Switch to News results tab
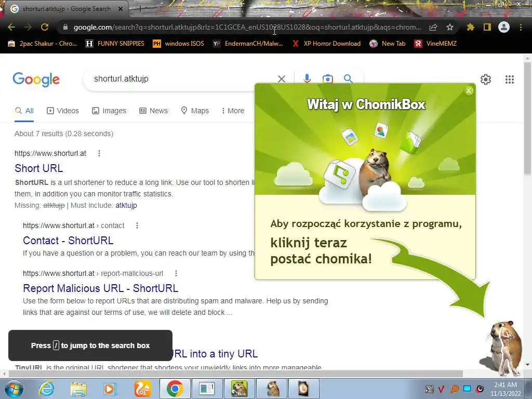Viewport: 532px width, 399px height. [x=153, y=111]
